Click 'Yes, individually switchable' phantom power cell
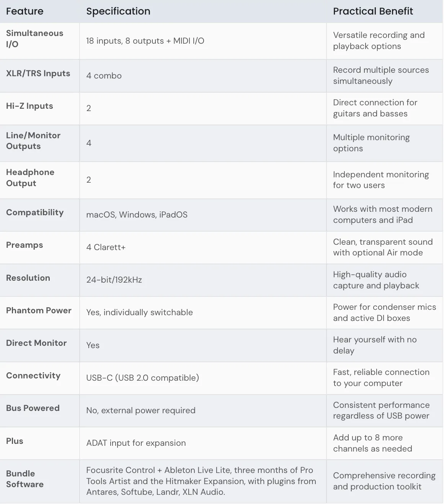This screenshot has height=504, width=444. pyautogui.click(x=139, y=313)
